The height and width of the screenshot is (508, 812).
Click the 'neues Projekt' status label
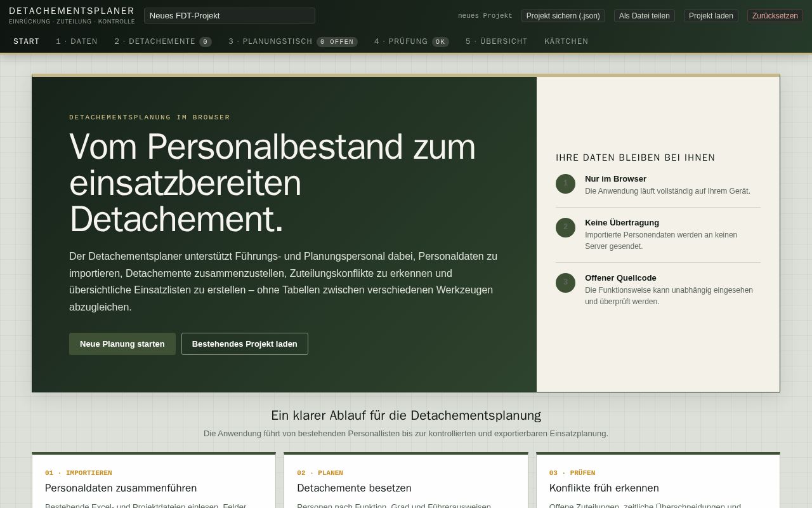click(485, 16)
